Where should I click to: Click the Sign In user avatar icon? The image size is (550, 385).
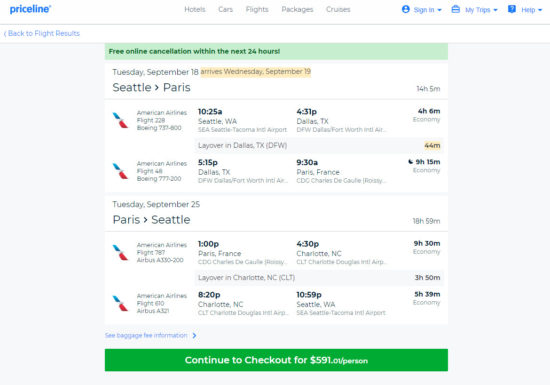click(x=405, y=9)
